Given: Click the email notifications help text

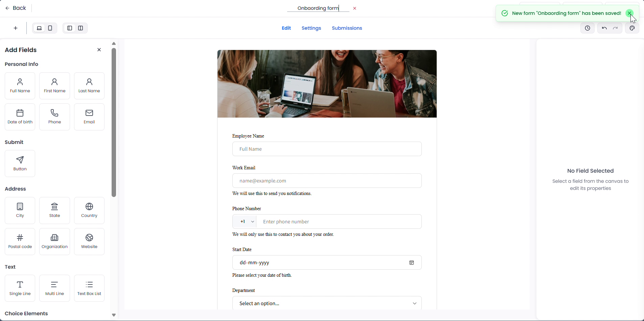Looking at the screenshot, I should (x=272, y=194).
